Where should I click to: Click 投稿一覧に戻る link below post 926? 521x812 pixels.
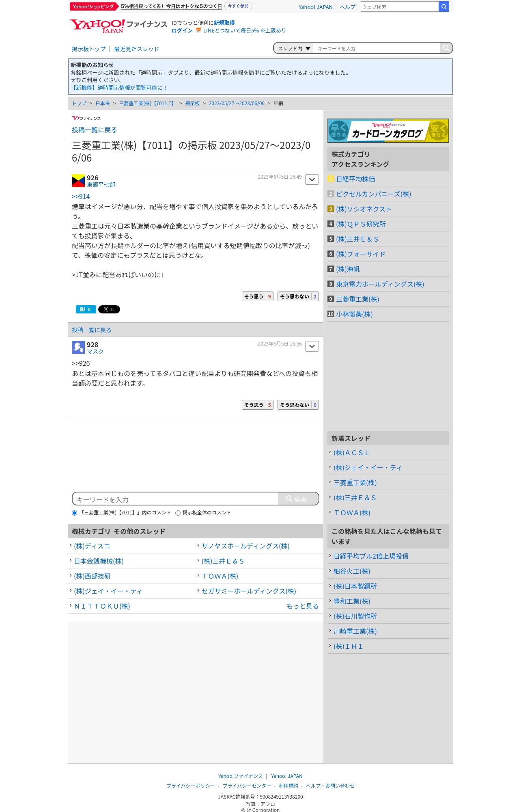tap(91, 330)
